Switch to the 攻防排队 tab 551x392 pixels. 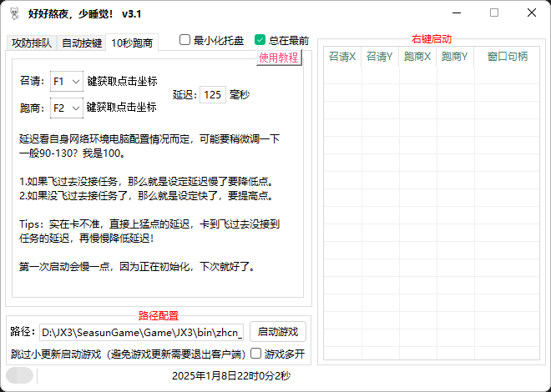[x=31, y=43]
